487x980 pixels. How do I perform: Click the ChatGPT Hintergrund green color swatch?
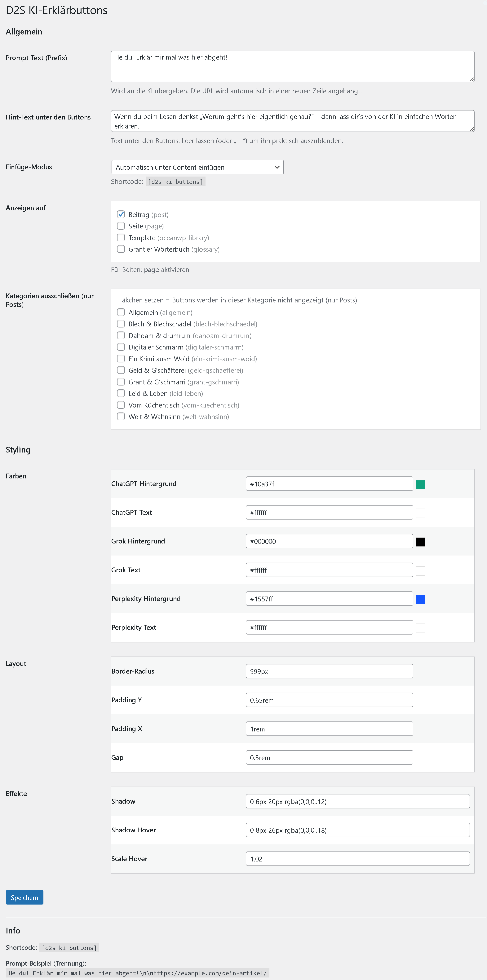coord(420,484)
